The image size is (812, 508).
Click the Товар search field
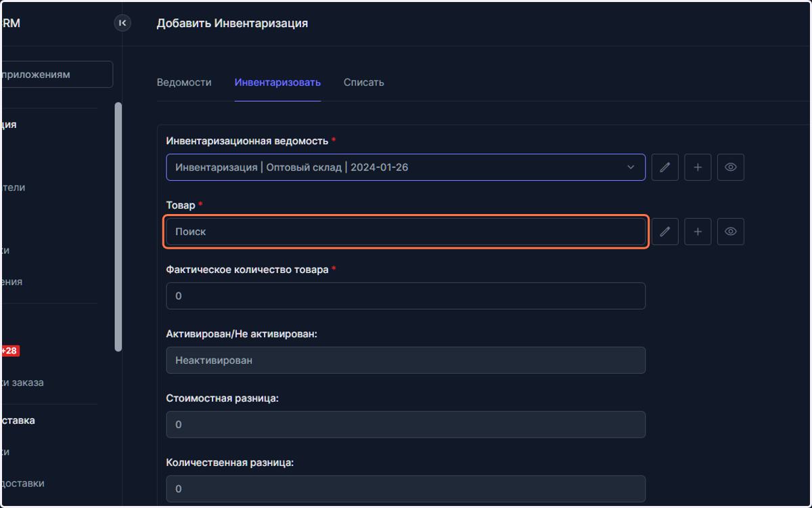coord(405,232)
